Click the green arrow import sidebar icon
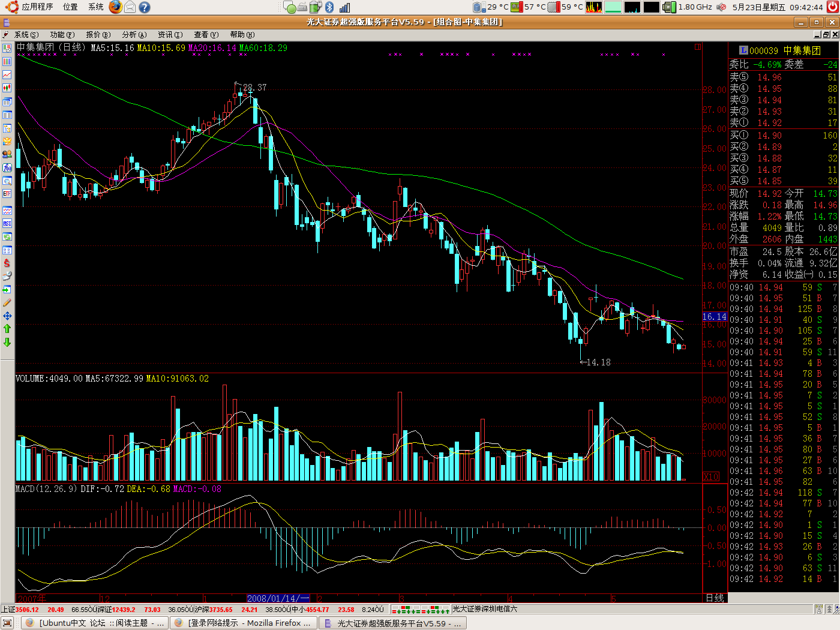The height and width of the screenshot is (630, 840). (7, 289)
